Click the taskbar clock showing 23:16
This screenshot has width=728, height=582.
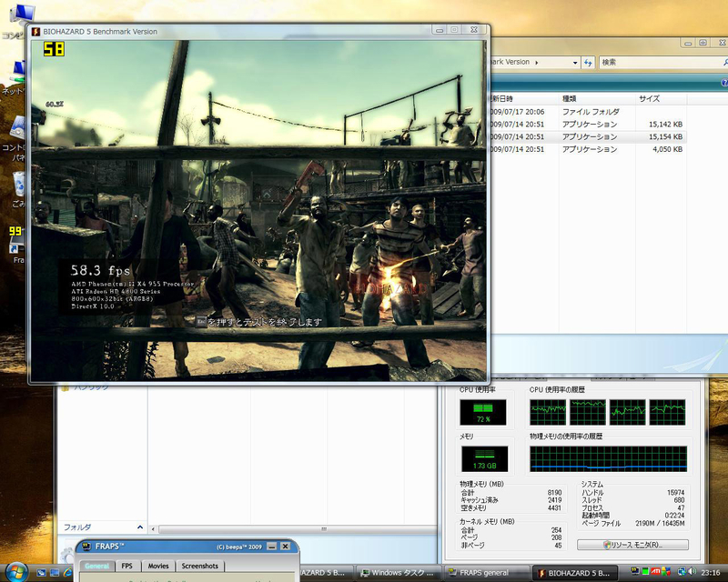click(x=711, y=573)
